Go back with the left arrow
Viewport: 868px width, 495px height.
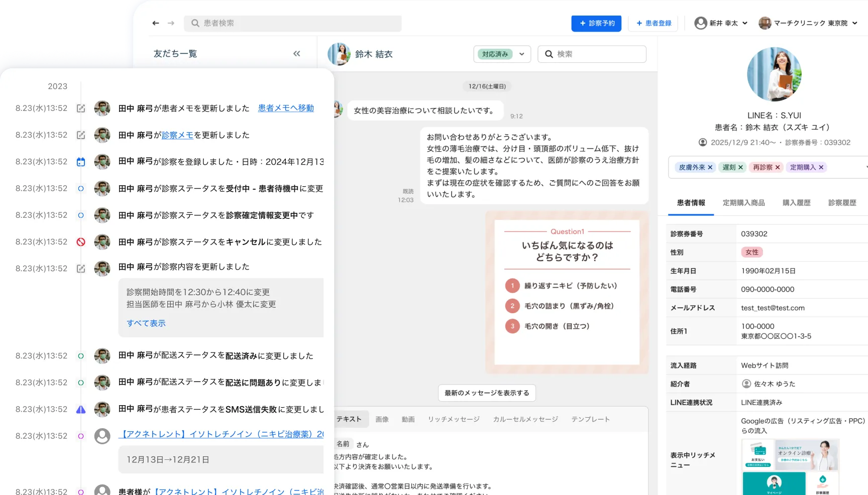(156, 23)
